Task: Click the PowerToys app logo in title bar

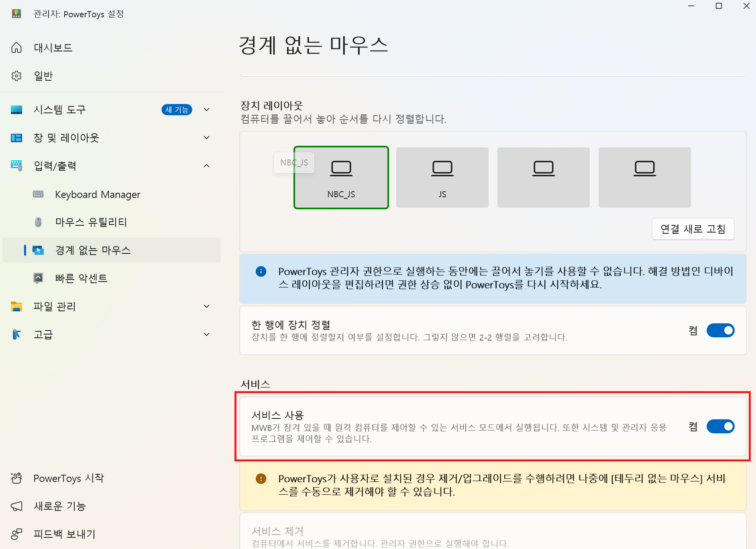Action: pyautogui.click(x=16, y=14)
